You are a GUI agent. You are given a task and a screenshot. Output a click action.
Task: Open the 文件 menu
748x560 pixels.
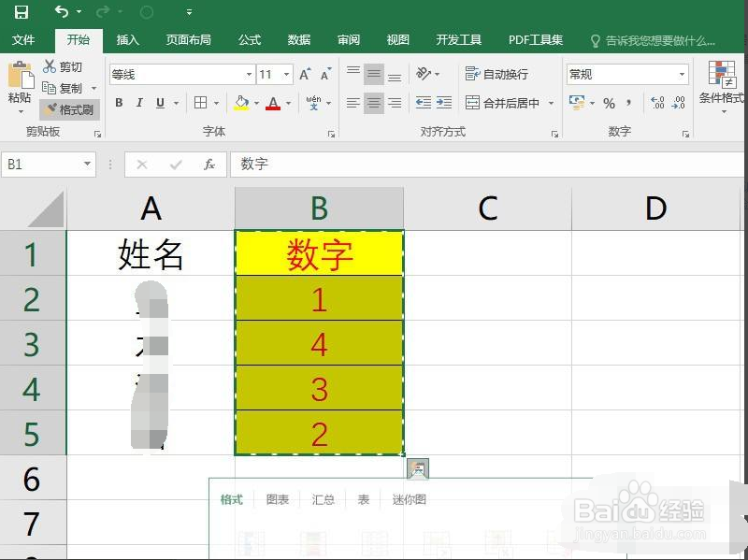click(x=25, y=39)
